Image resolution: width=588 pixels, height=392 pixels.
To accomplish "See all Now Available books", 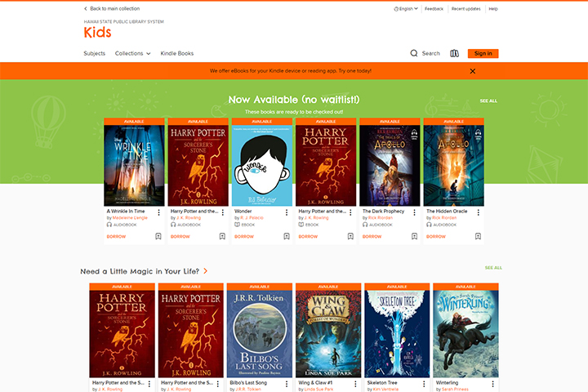I will [x=488, y=101].
